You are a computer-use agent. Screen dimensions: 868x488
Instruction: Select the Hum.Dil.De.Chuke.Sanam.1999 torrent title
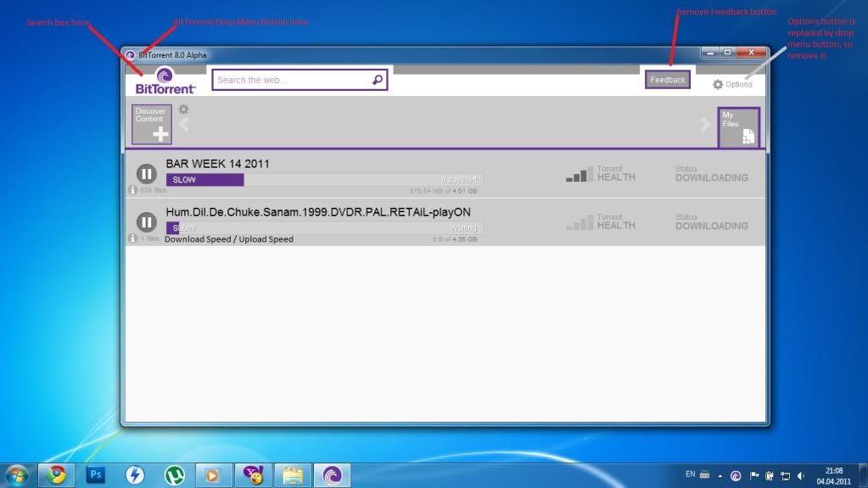[x=318, y=212]
